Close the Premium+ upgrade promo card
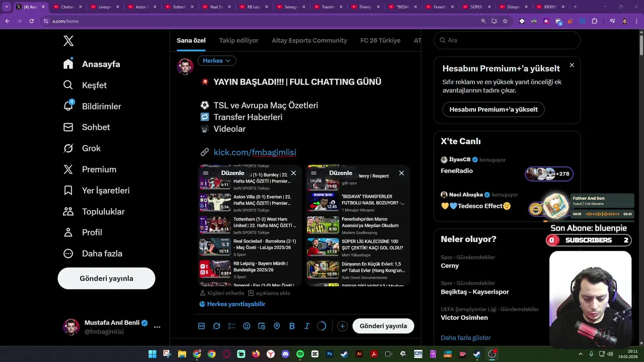The width and height of the screenshot is (644, 362). [572, 65]
